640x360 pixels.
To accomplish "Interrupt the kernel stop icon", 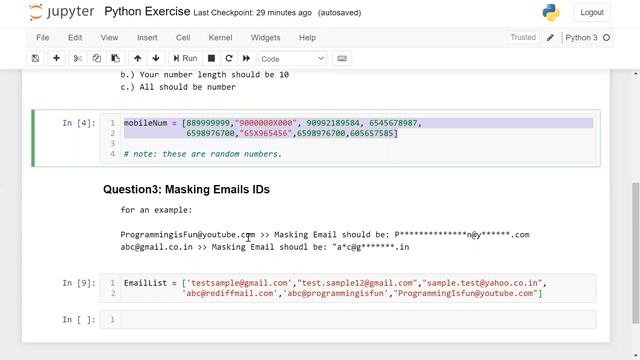I will 211,58.
